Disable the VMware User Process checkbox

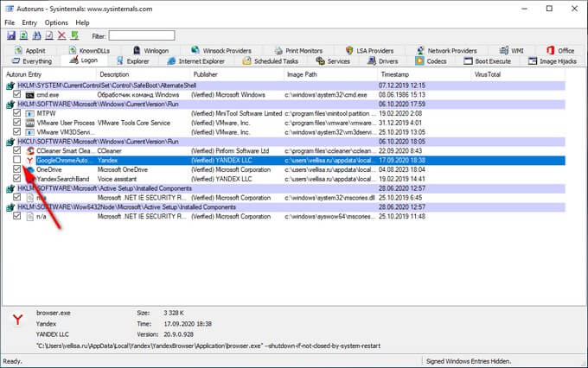pyautogui.click(x=17, y=122)
